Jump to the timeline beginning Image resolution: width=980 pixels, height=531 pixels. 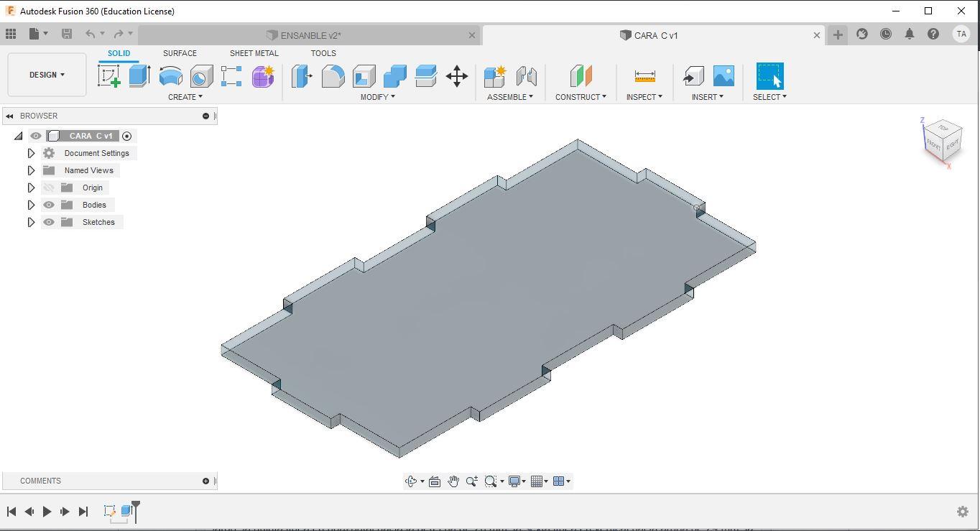pyautogui.click(x=11, y=512)
